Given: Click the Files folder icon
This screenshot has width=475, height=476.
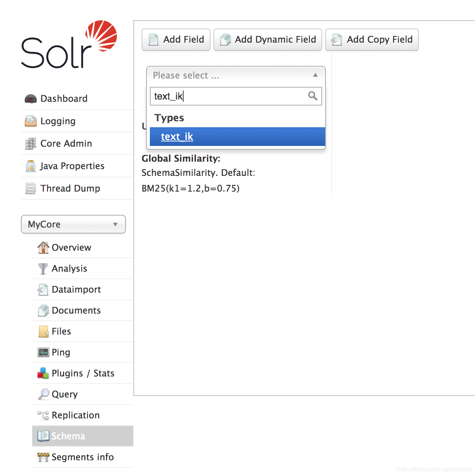Looking at the screenshot, I should [x=43, y=332].
